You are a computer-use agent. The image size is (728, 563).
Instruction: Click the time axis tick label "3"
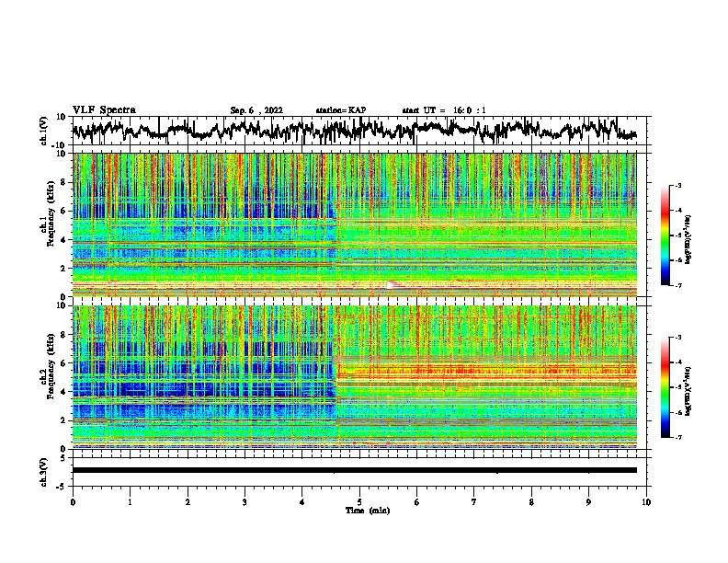coord(245,502)
